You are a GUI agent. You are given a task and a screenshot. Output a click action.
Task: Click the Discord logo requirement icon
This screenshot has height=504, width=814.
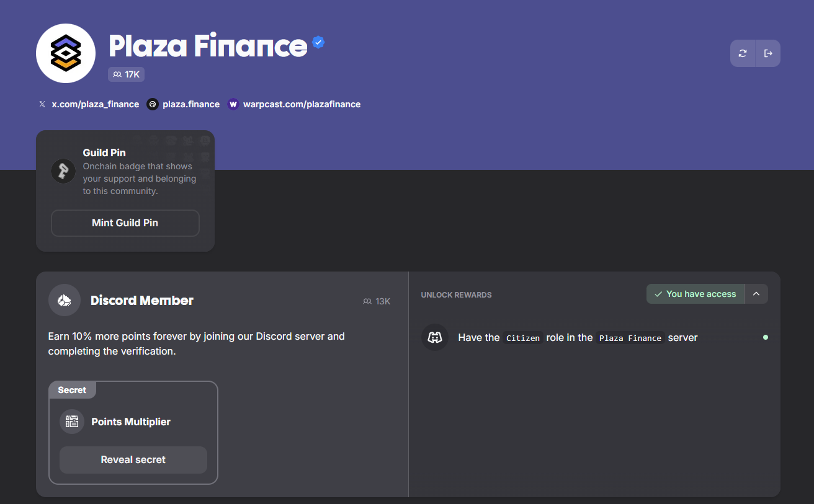pyautogui.click(x=435, y=338)
